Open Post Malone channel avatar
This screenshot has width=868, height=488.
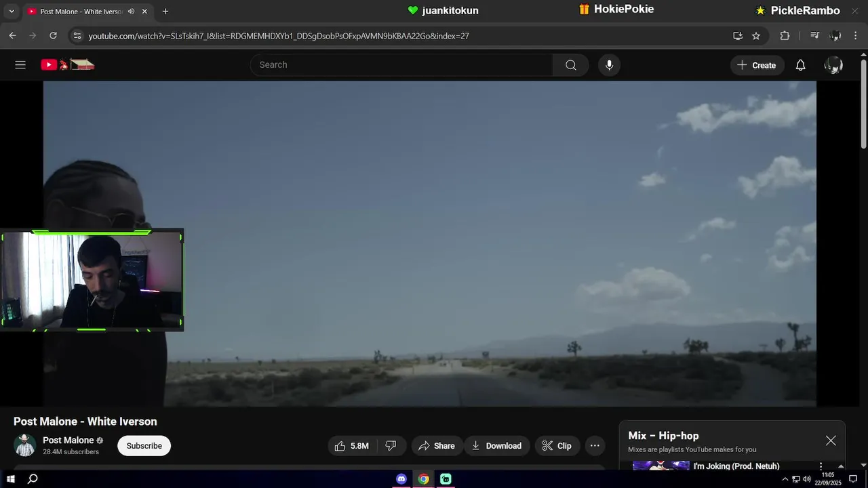(25, 445)
